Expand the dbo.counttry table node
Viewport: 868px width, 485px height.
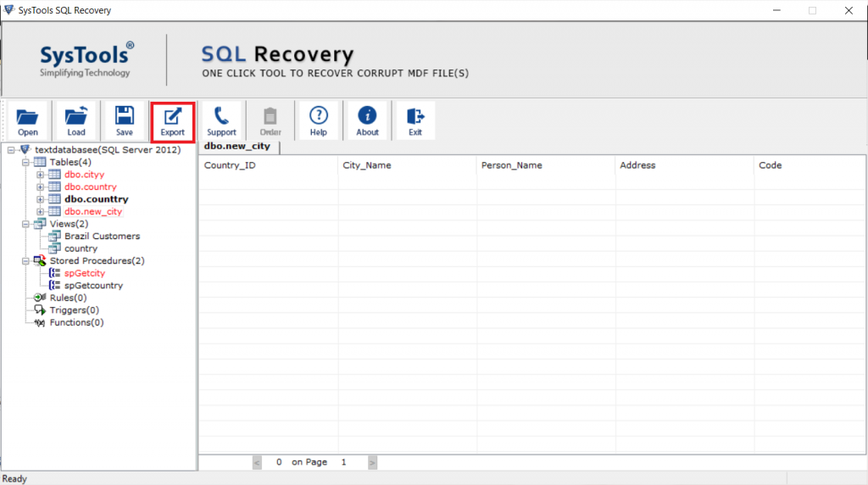[x=40, y=199]
